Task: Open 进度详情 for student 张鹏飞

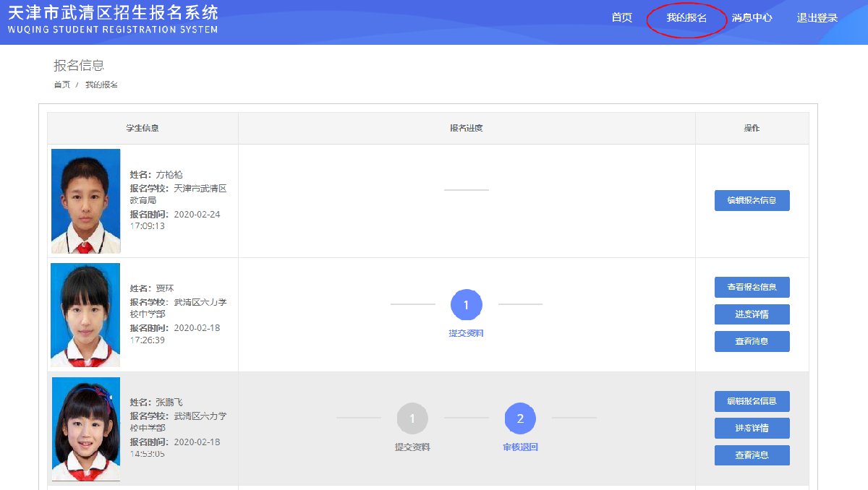Action: [x=752, y=428]
